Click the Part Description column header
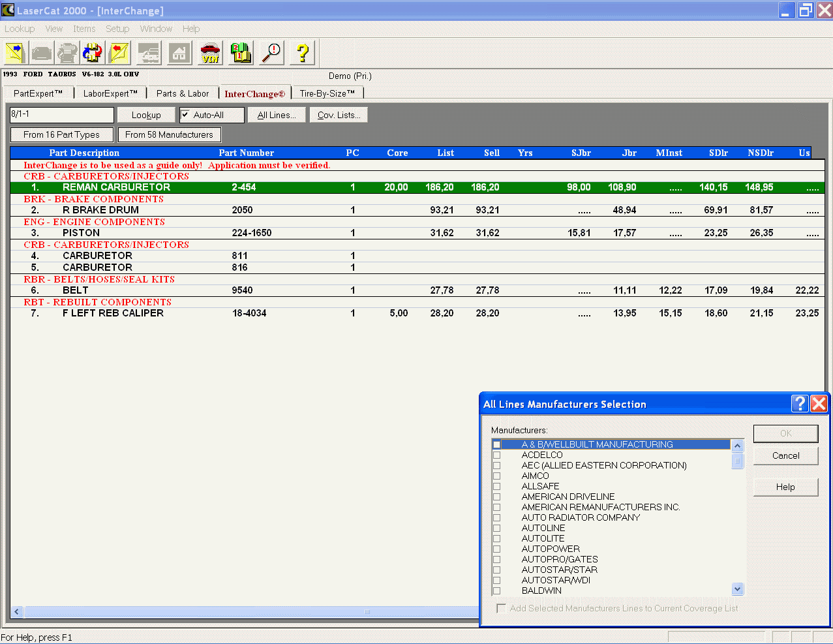 [x=85, y=153]
